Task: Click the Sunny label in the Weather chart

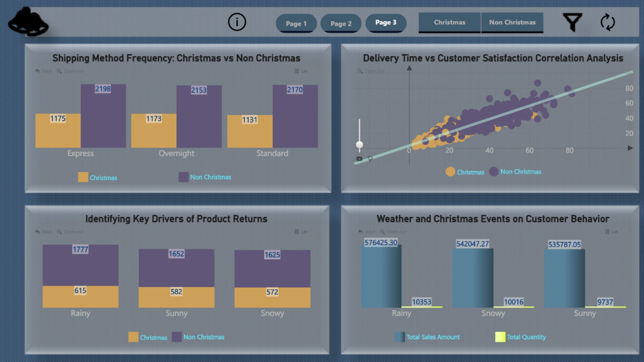Action: tap(585, 313)
